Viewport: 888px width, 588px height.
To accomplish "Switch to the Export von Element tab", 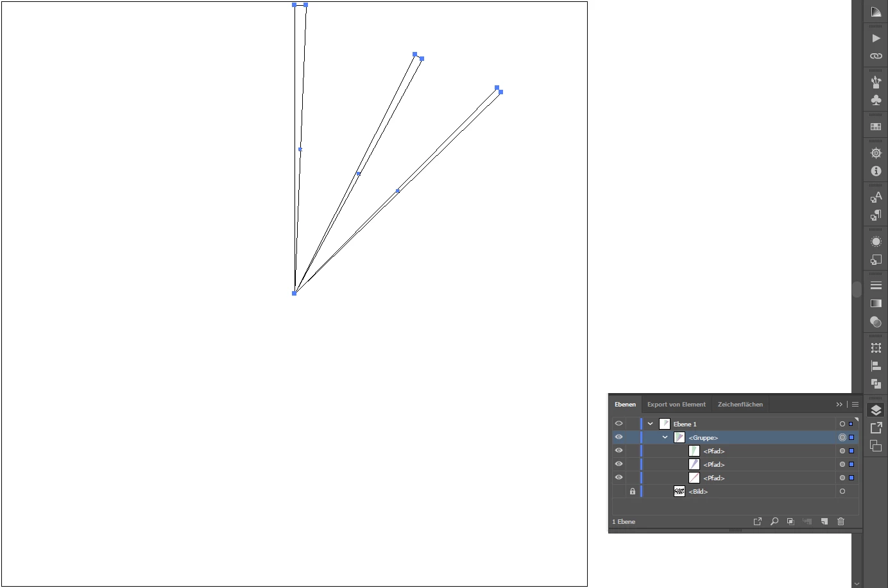I will tap(676, 405).
